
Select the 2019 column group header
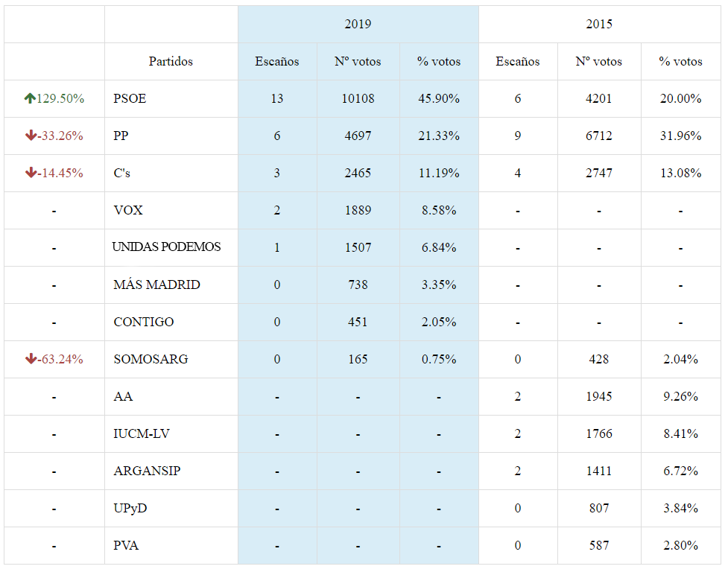coord(358,25)
